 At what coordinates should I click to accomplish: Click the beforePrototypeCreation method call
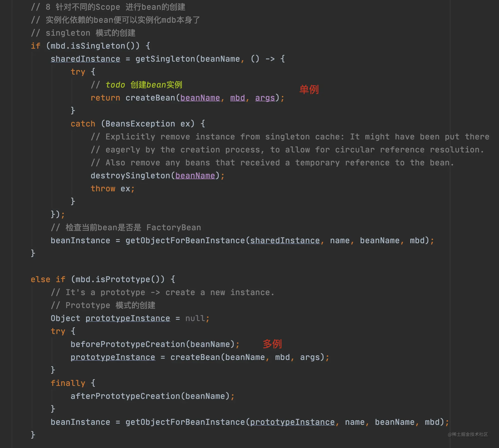pos(128,344)
